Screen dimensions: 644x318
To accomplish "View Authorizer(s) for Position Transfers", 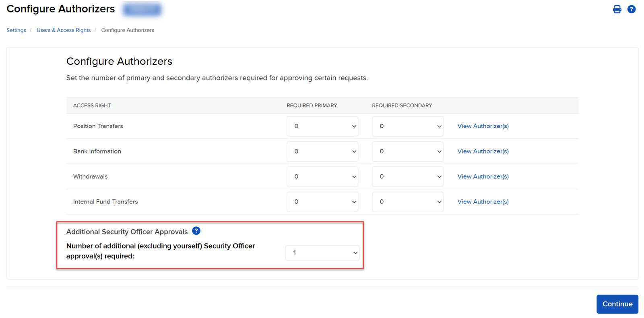I will pos(483,126).
